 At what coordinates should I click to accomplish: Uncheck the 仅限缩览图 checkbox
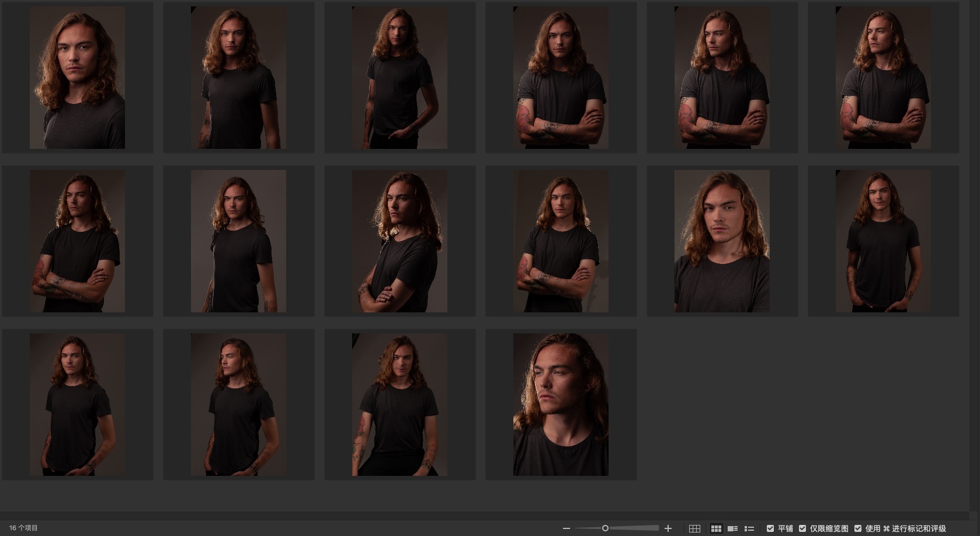click(802, 528)
